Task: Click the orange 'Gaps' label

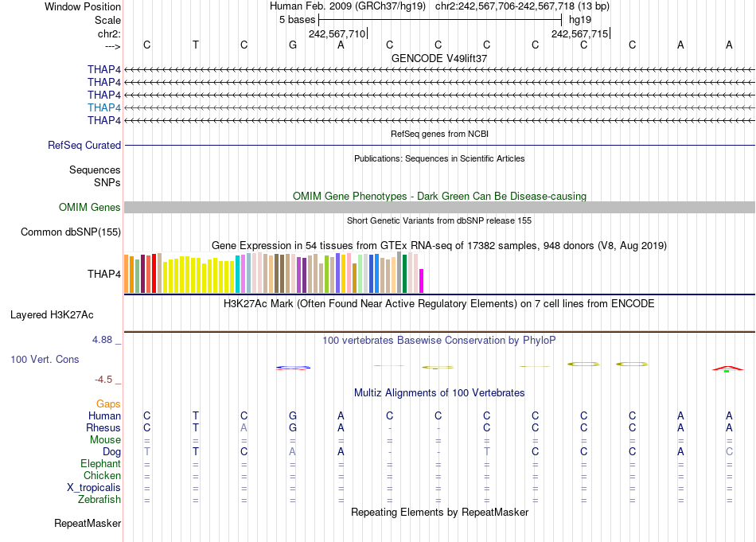Action: click(x=108, y=404)
